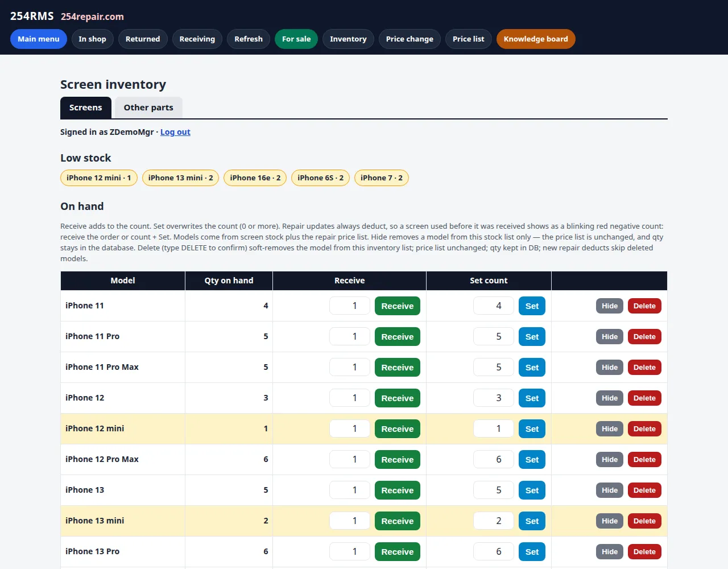Delete the iPhone 11 model

coord(644,306)
